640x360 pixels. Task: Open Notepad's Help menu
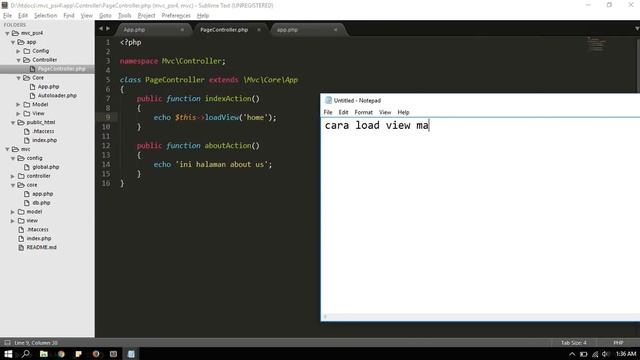click(403, 112)
